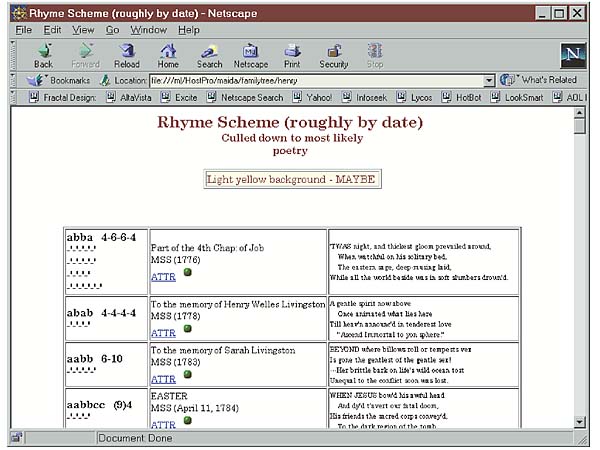Image resolution: width=600 pixels, height=450 pixels.
Task: Click green dot beside EASTER ATTR
Action: (188, 420)
